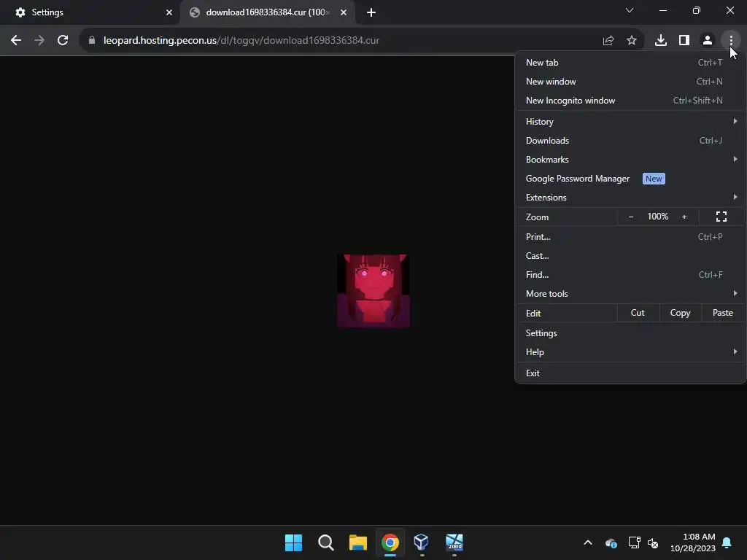Viewport: 747px width, 560px height.
Task: Open the notifications bell icon
Action: 727,542
